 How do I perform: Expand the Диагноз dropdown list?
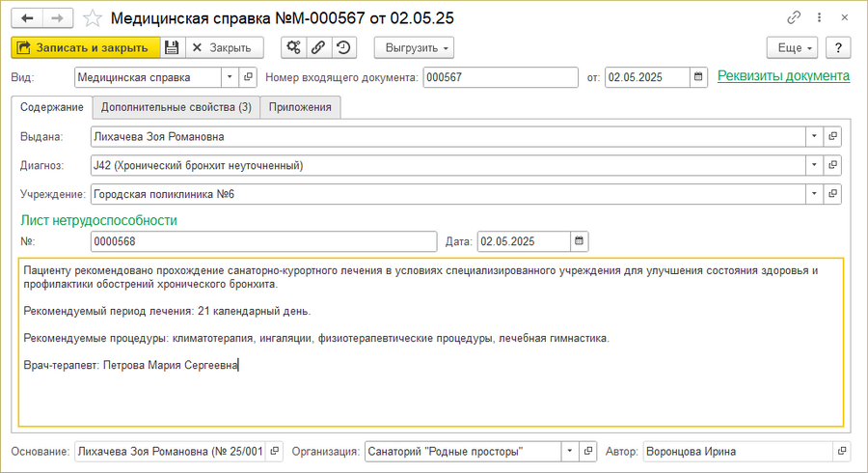click(814, 165)
